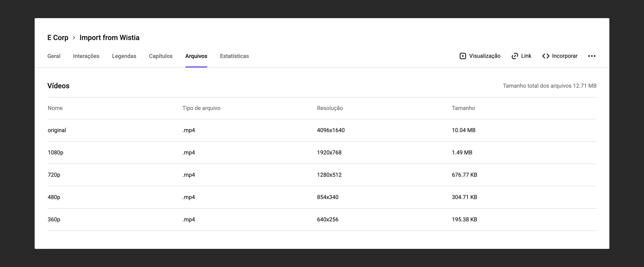Image resolution: width=644 pixels, height=267 pixels.
Task: Open the Interações tab
Action: [x=86, y=56]
